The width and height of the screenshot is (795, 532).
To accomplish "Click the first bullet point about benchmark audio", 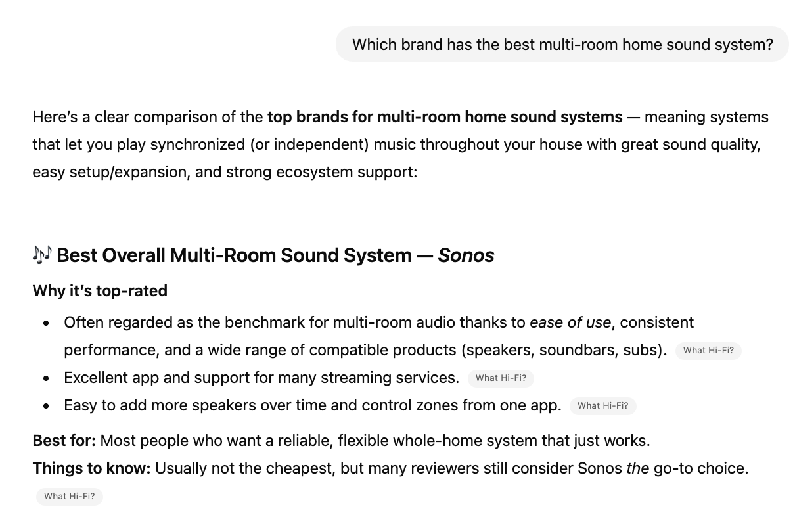I will point(329,336).
